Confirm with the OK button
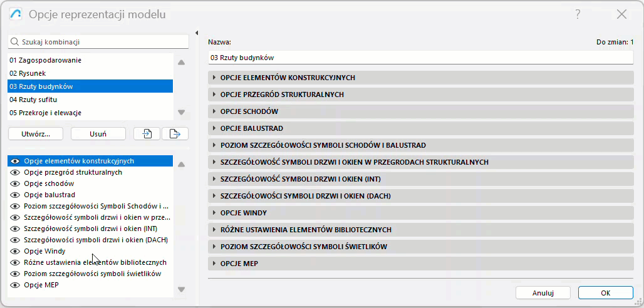The image size is (644, 308). tap(605, 293)
